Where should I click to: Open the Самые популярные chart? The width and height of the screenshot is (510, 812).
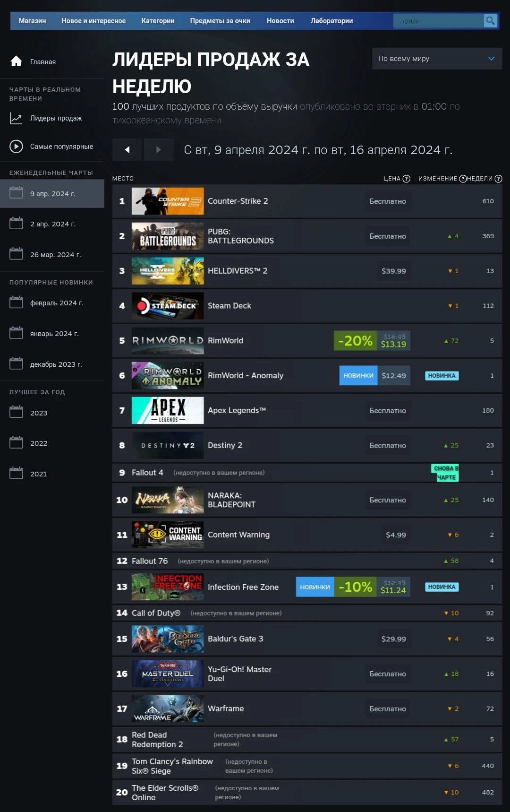pyautogui.click(x=61, y=147)
